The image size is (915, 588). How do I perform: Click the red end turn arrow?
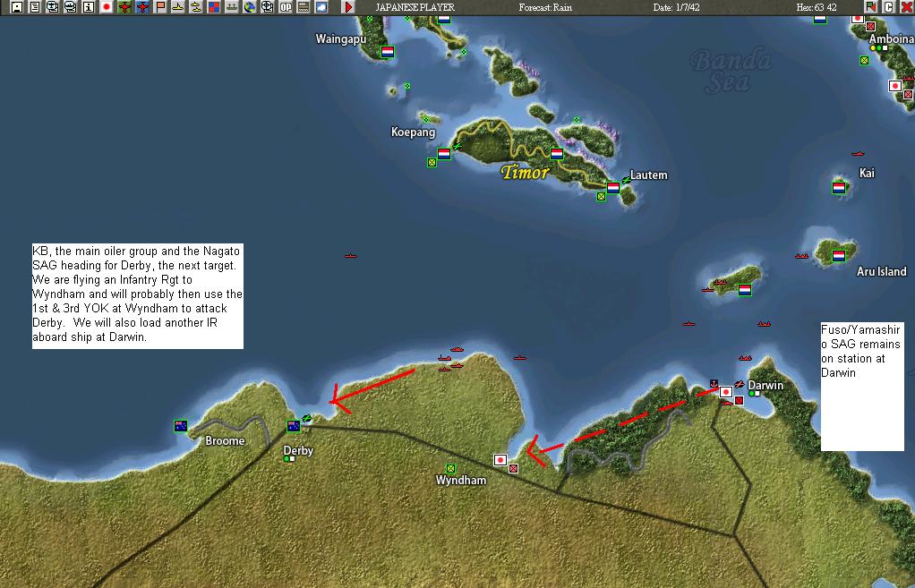pos(348,7)
